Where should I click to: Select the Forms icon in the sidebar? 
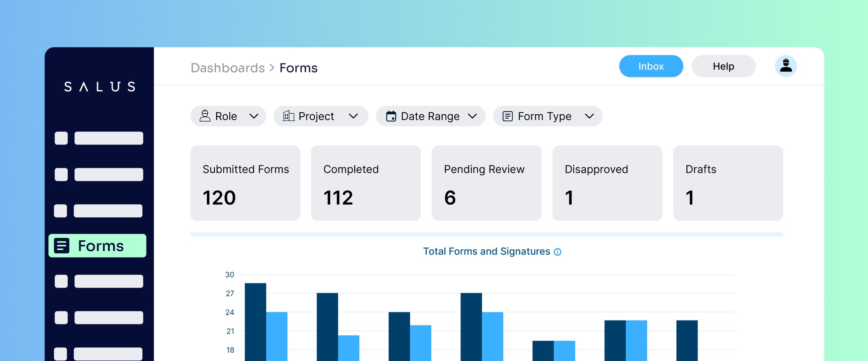click(x=61, y=246)
